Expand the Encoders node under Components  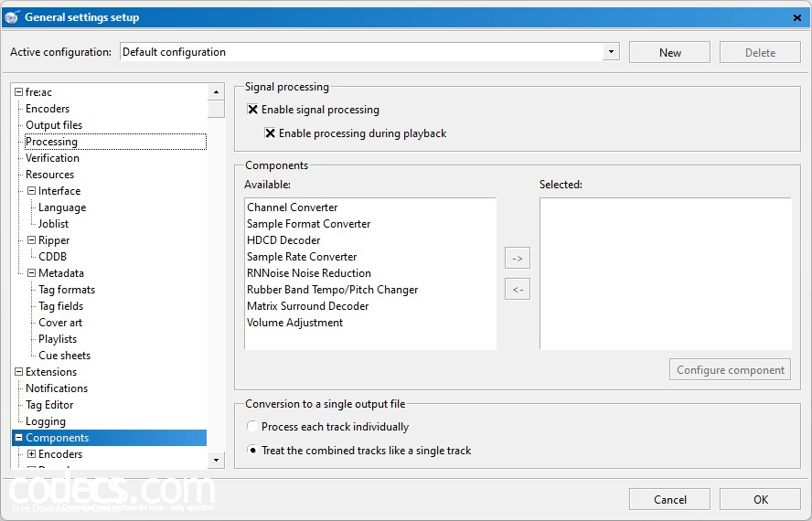[x=32, y=453]
